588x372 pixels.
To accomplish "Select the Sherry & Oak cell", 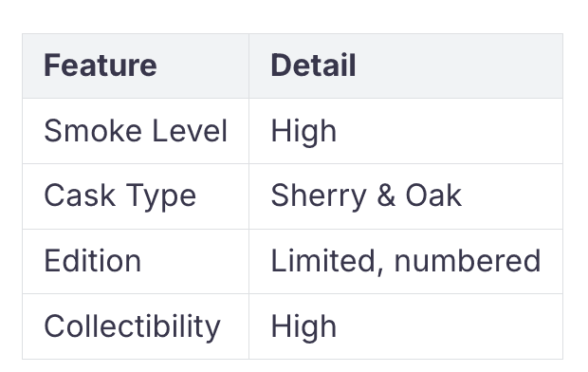I will click(x=406, y=196).
